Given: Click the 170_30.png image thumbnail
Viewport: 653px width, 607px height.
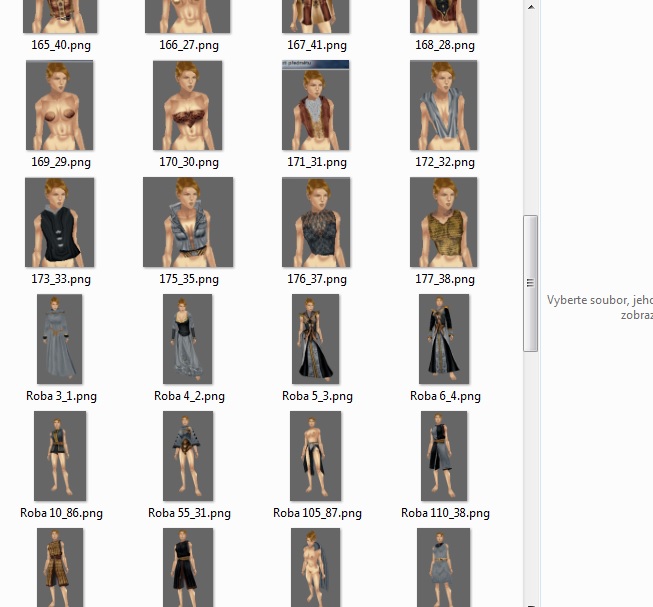Looking at the screenshot, I should (188, 105).
